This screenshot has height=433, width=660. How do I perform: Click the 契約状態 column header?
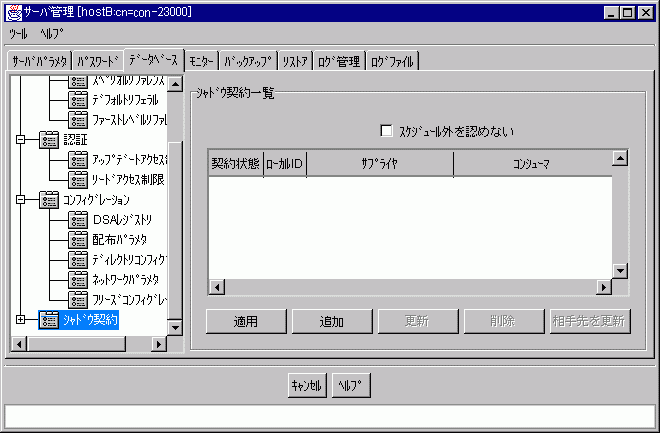[x=236, y=164]
